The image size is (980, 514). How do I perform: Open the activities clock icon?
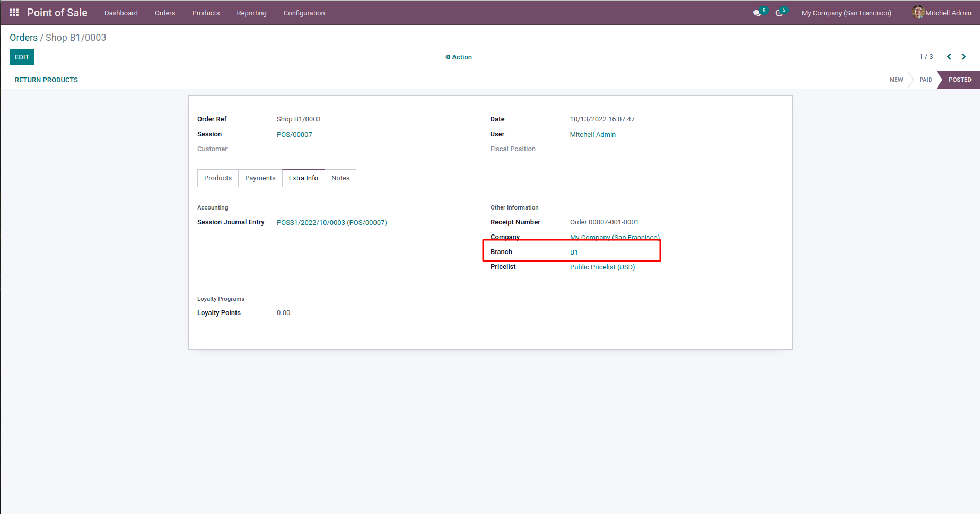pyautogui.click(x=779, y=13)
